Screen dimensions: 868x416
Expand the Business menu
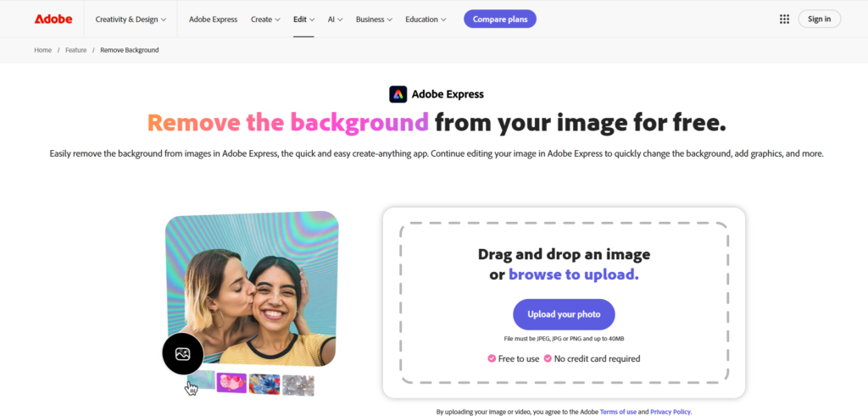click(x=374, y=19)
